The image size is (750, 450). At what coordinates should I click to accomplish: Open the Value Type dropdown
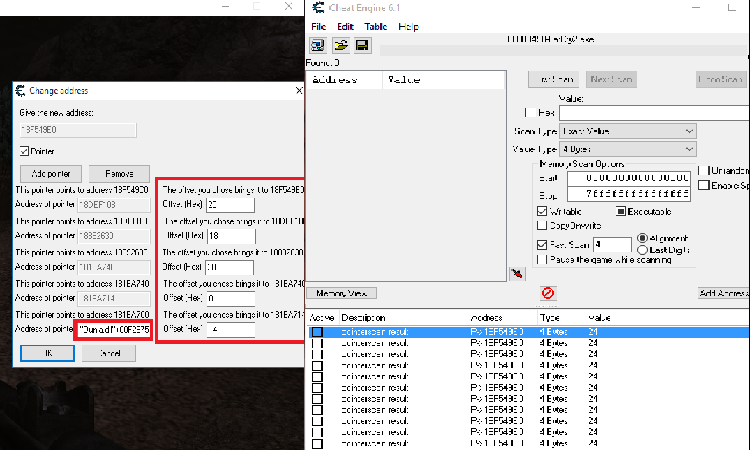pos(628,149)
